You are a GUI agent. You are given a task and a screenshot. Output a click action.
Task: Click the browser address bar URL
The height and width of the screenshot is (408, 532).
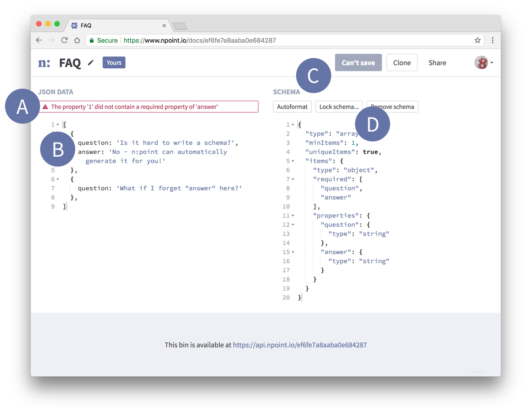pos(200,41)
